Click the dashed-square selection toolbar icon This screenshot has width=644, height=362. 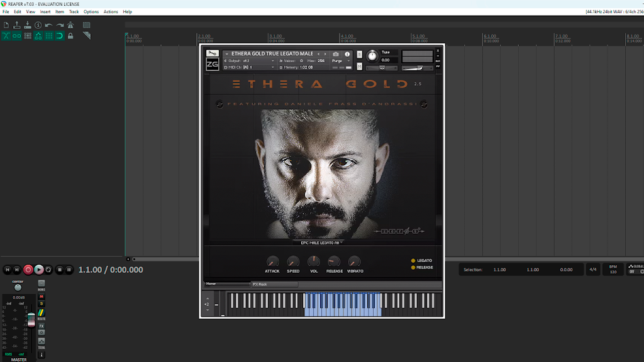(x=86, y=25)
